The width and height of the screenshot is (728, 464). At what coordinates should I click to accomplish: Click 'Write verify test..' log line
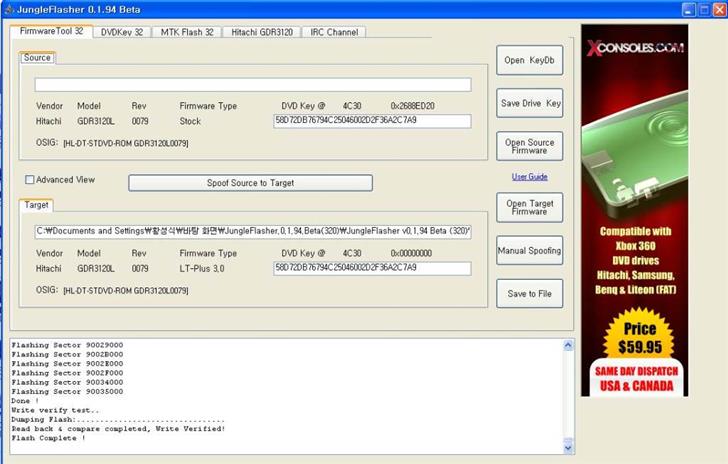point(55,410)
